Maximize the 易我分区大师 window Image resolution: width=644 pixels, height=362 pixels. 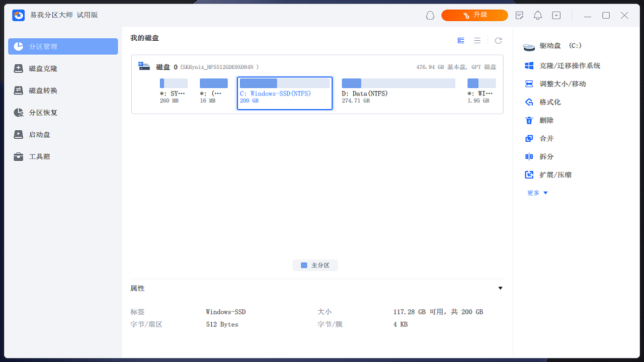click(x=606, y=16)
